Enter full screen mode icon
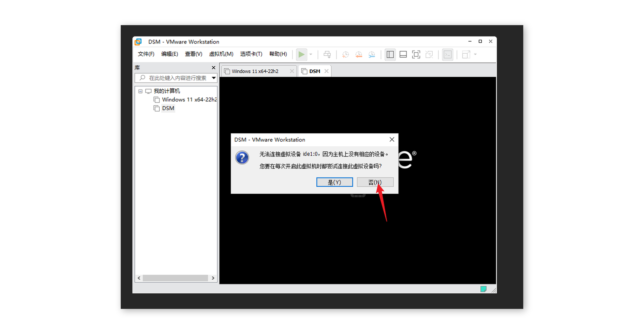644x334 pixels. (416, 54)
